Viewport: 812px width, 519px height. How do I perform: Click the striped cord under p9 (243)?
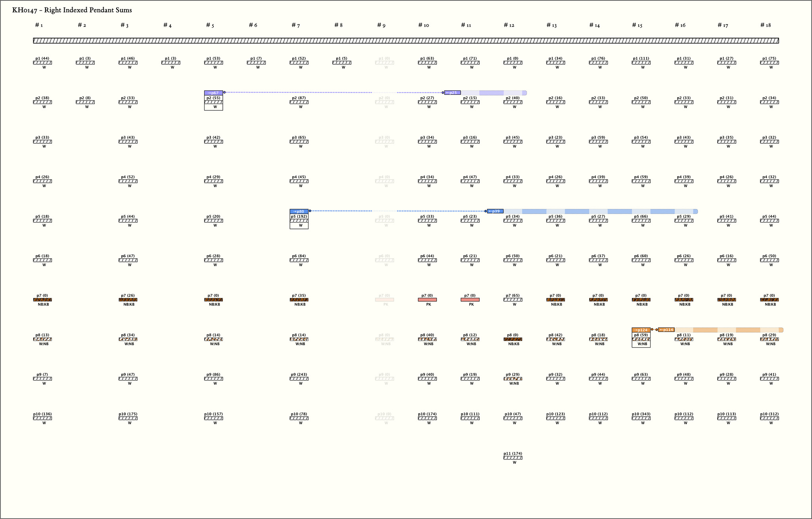point(299,379)
